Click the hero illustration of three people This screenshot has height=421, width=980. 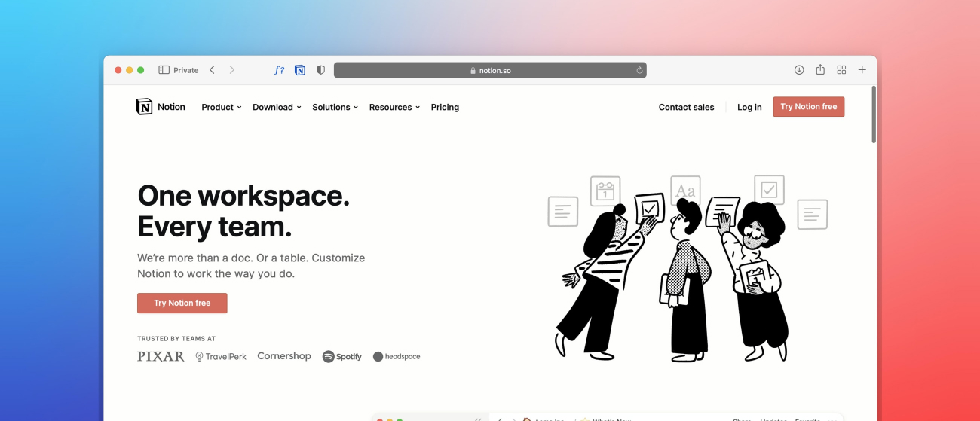688,268
